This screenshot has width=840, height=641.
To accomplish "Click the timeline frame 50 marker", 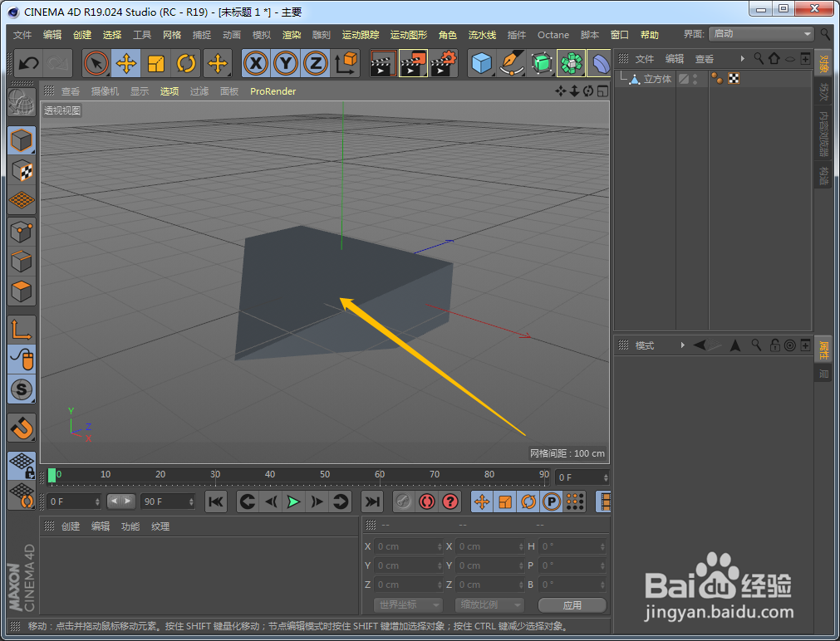I will click(325, 474).
